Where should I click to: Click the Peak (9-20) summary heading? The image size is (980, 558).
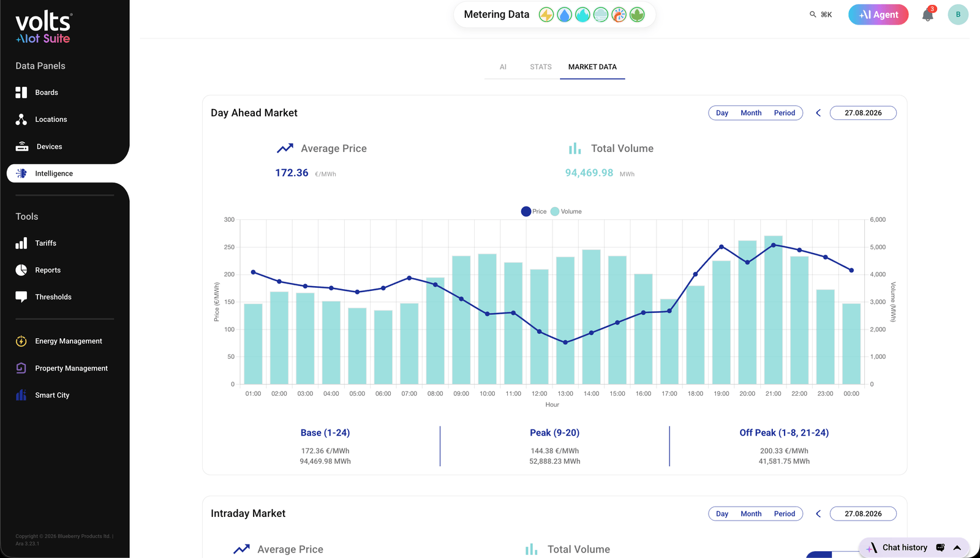(x=555, y=433)
